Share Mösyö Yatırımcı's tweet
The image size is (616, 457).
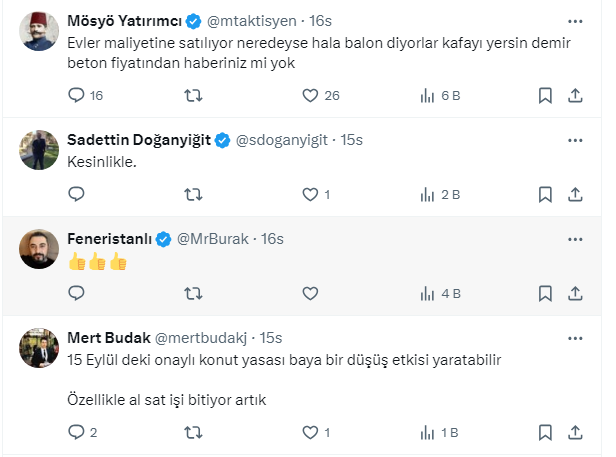click(x=575, y=95)
